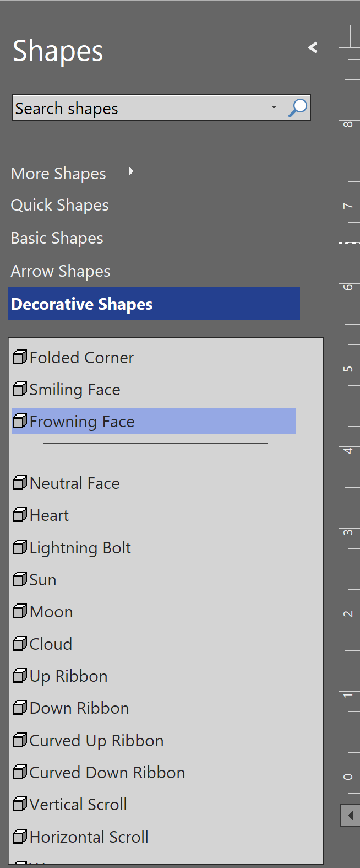
Task: Click the Heart shape icon
Action: pos(20,515)
